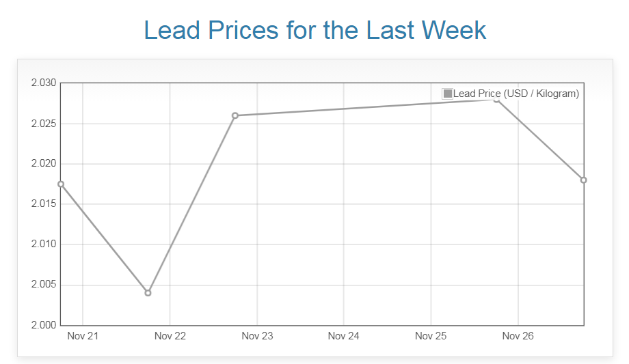The height and width of the screenshot is (364, 629).
Task: Click the Nov 21 x-axis label
Action: (83, 336)
